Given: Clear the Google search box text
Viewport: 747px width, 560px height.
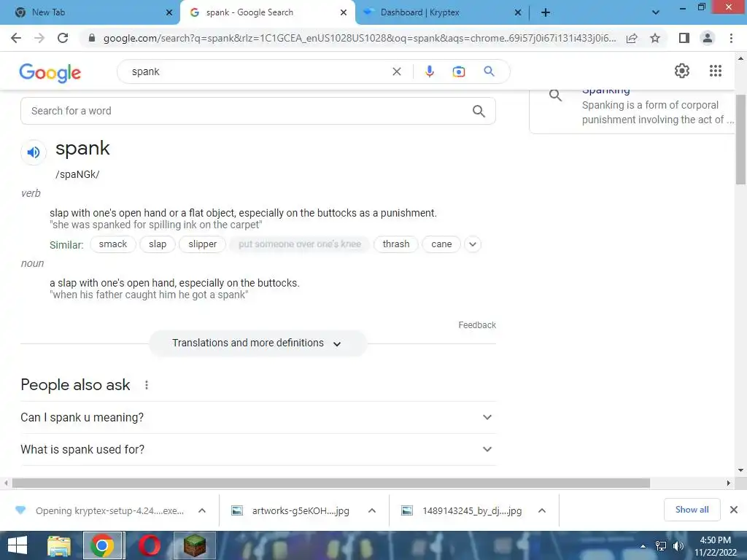Looking at the screenshot, I should (x=396, y=71).
